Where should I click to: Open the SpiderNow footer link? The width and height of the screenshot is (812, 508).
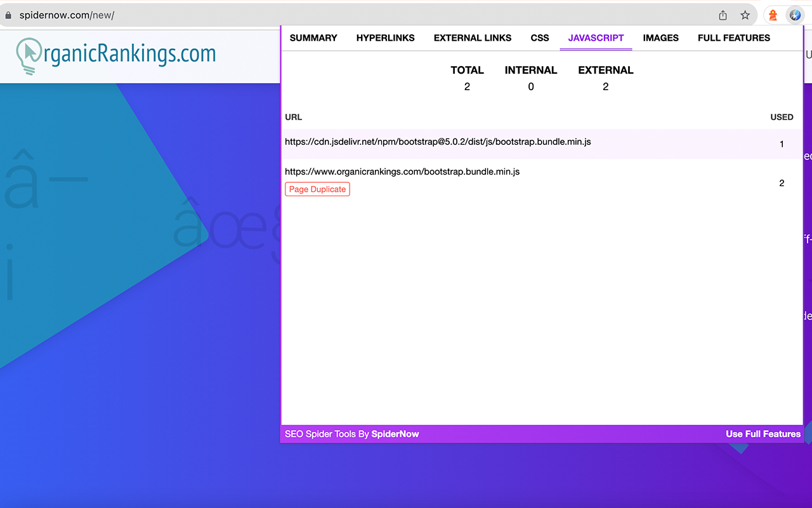[395, 434]
